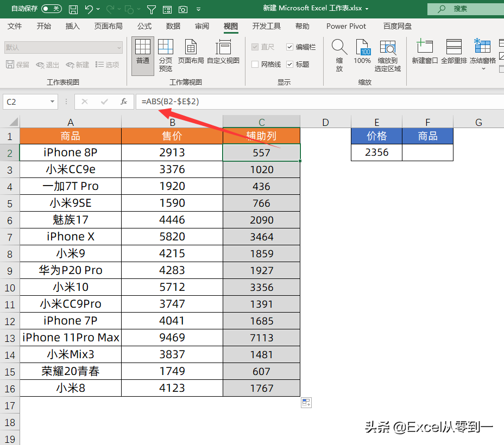Image resolution: width=504 pixels, height=445 pixels.
Task: Select column B header
Action: pyautogui.click(x=172, y=122)
